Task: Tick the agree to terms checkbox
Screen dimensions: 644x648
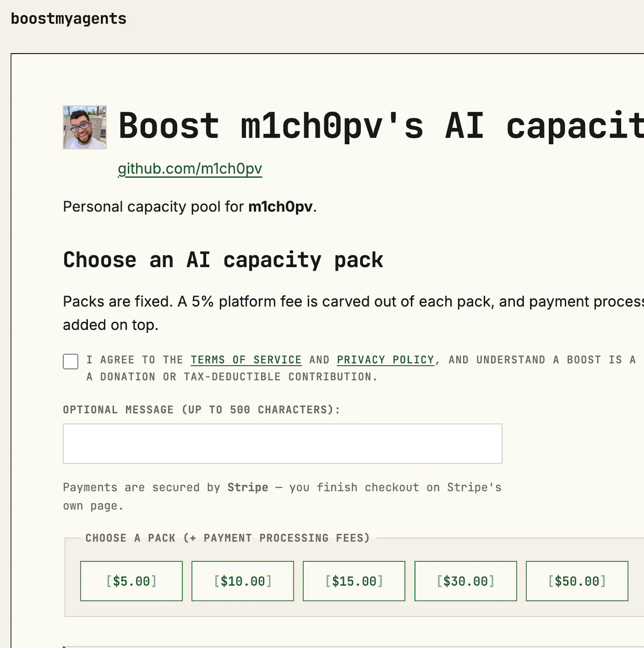Action: [x=70, y=361]
